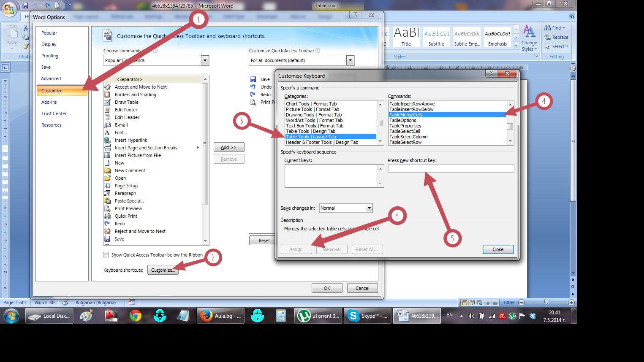Apply the Title style thumbnail
Viewport: 644px width, 362px height.
click(406, 37)
